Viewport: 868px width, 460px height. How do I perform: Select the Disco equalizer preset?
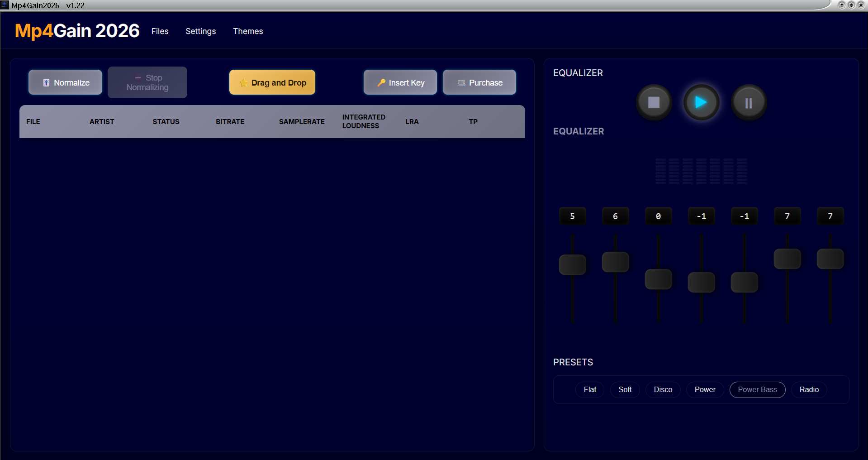tap(663, 390)
